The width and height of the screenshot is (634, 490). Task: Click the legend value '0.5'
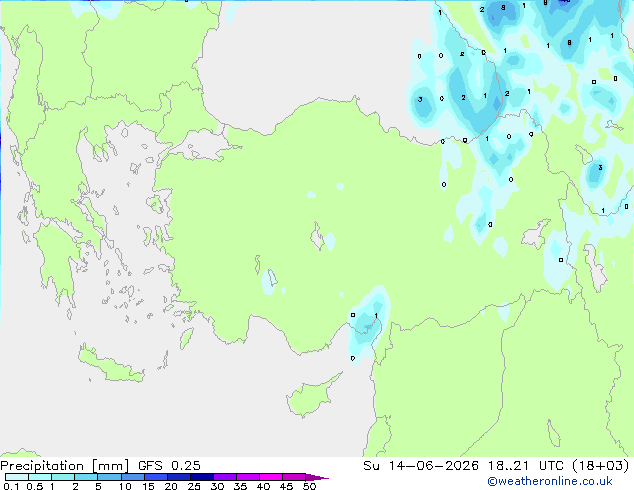35,486
